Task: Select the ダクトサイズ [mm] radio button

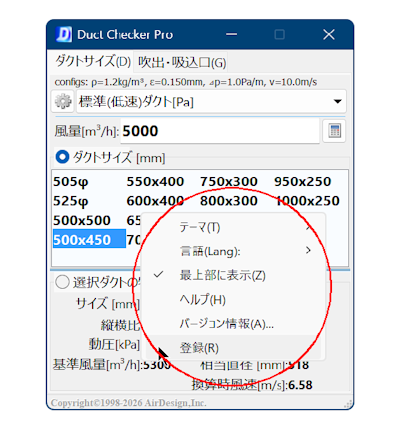Action: tap(62, 157)
